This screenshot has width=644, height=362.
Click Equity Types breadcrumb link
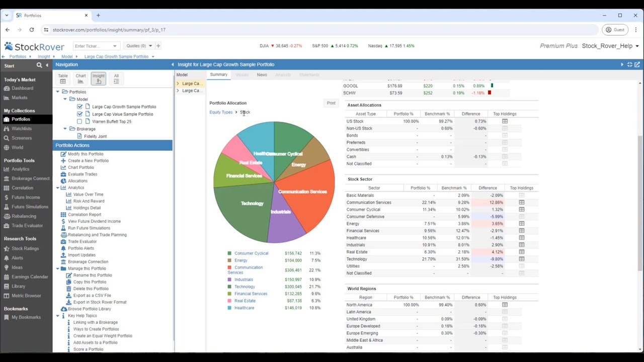coord(221,112)
